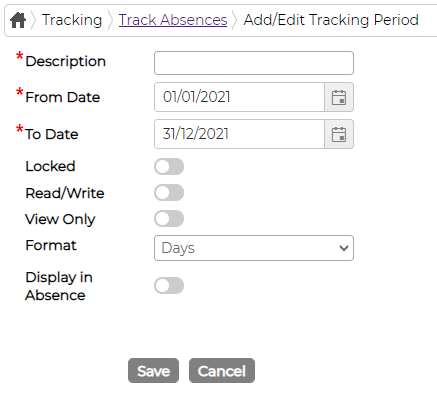
Task: Cancel editing the tracking period
Action: (222, 371)
